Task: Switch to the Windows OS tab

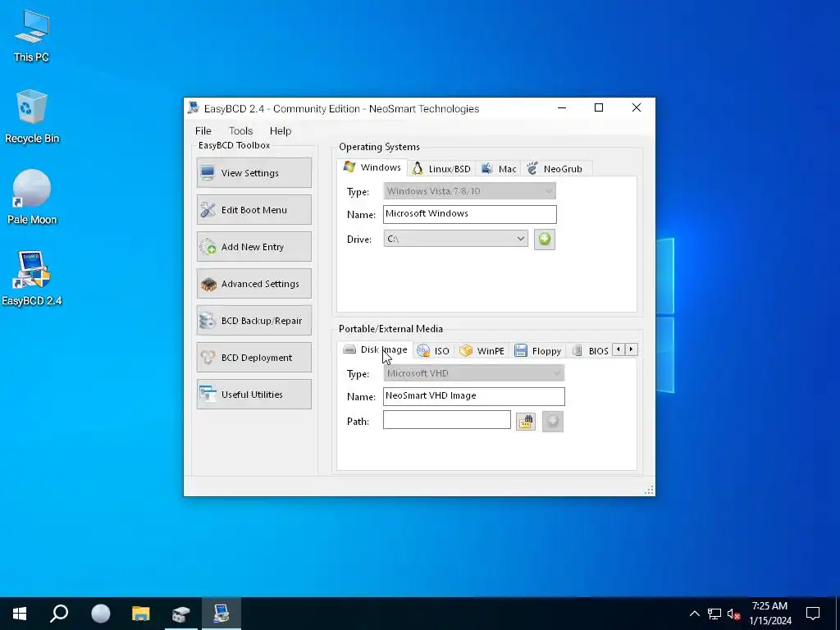Action: (372, 167)
